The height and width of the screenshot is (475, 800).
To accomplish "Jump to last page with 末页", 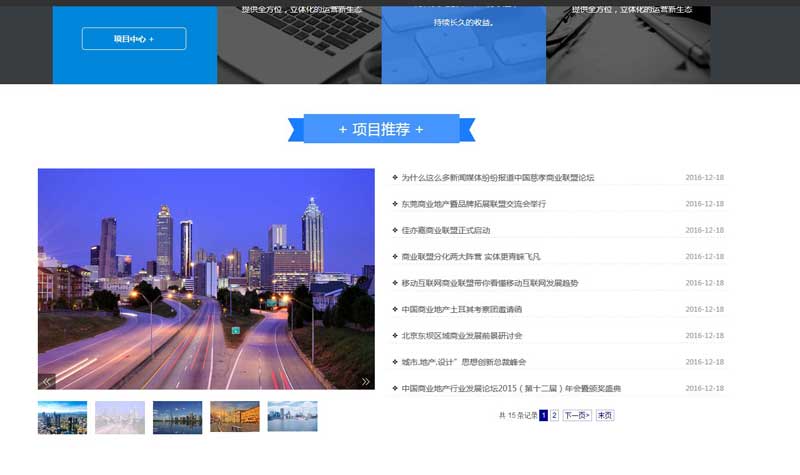I will tap(605, 415).
